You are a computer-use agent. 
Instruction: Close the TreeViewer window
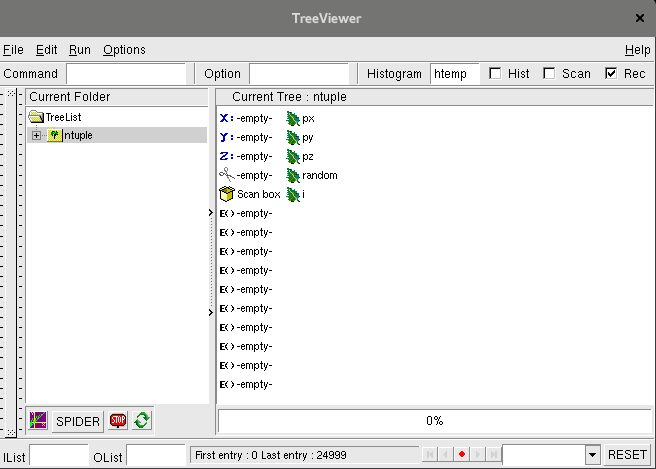tap(640, 18)
